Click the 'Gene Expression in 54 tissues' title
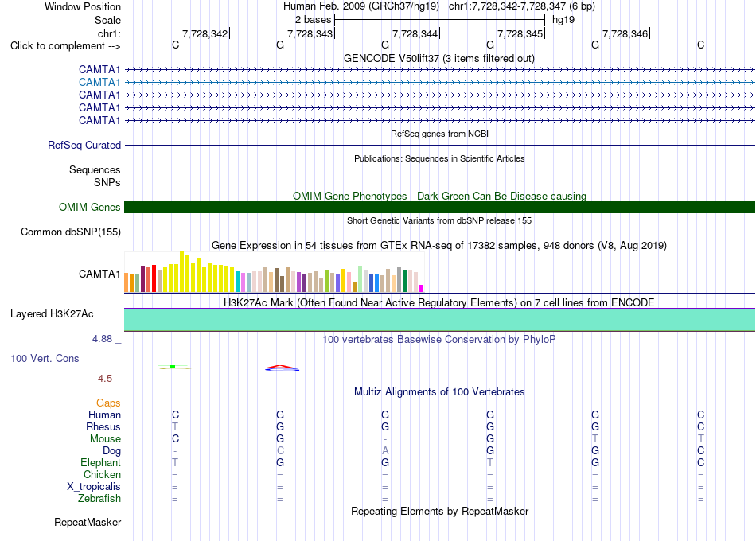The height and width of the screenshot is (541, 756). tap(439, 245)
